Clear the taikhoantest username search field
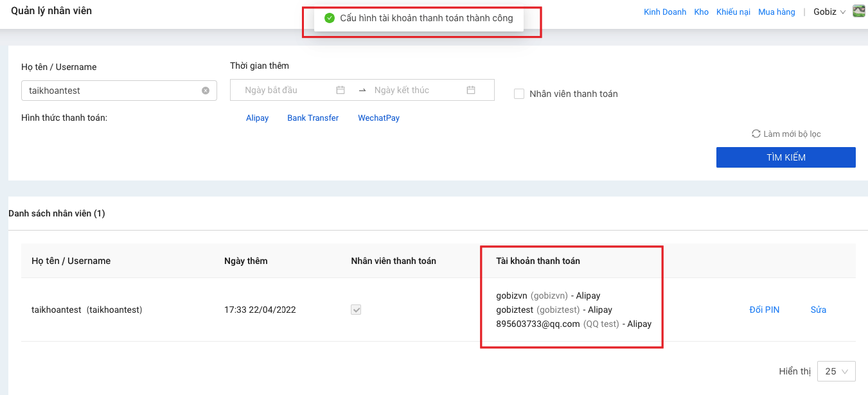The image size is (868, 395). click(206, 91)
